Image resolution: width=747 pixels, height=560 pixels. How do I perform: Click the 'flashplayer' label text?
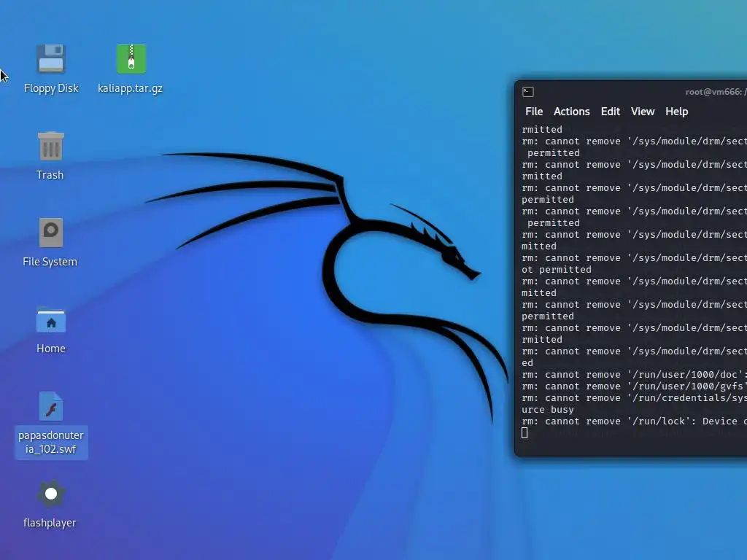click(50, 523)
